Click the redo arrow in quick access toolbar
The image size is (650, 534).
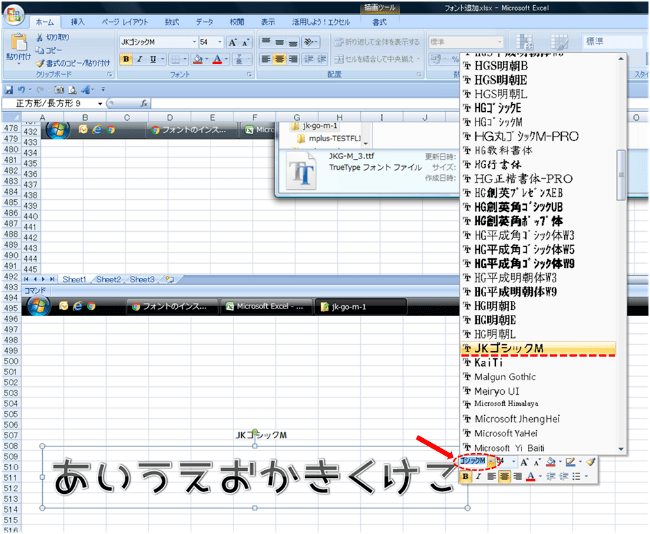[x=40, y=90]
